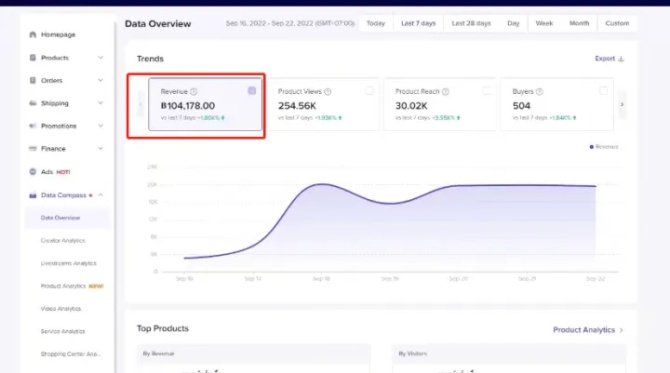
Task: Check the Product Reach metric checkbox
Action: [x=486, y=91]
